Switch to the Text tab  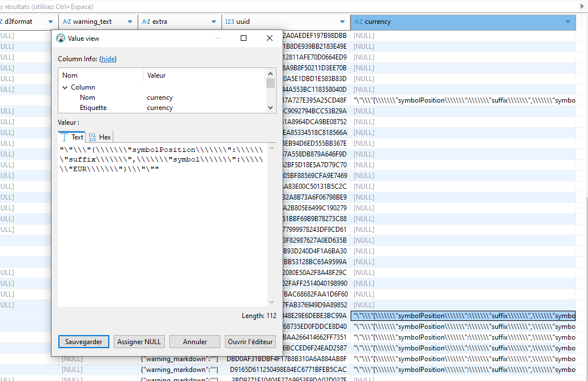tap(72, 137)
